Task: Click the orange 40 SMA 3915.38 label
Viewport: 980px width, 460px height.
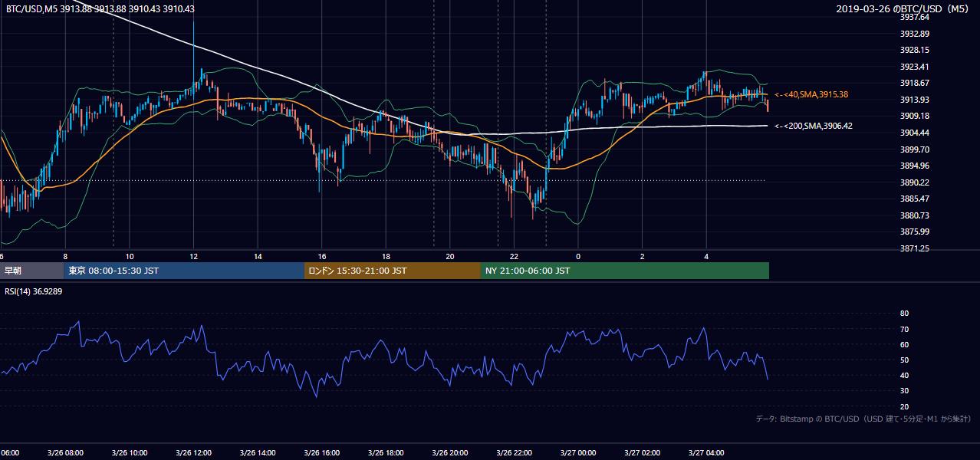Action: (811, 94)
